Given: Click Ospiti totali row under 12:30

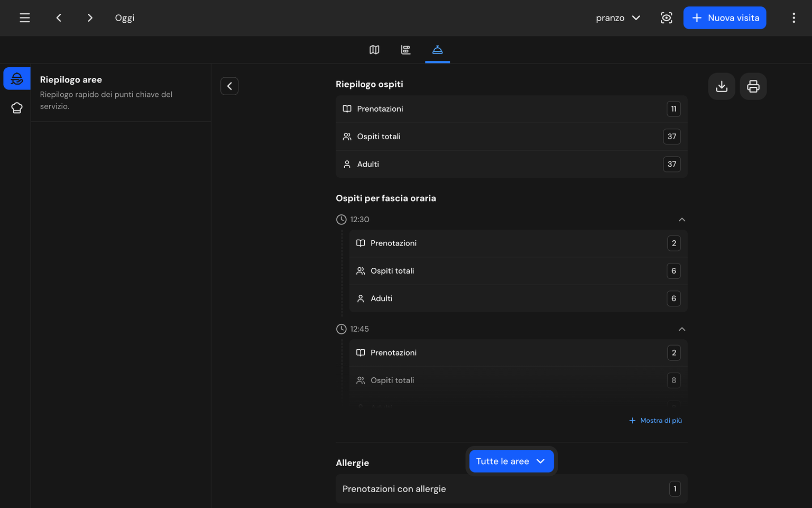Looking at the screenshot, I should 518,271.
